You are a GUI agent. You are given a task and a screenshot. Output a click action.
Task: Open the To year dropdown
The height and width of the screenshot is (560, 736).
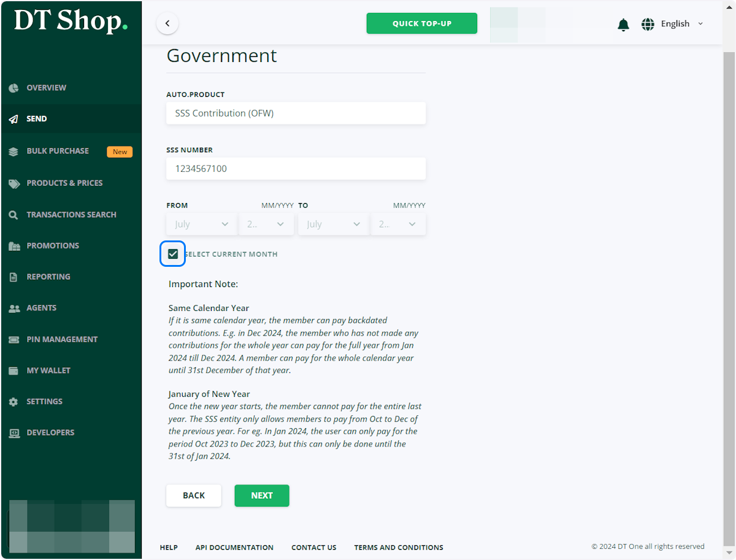tap(397, 224)
